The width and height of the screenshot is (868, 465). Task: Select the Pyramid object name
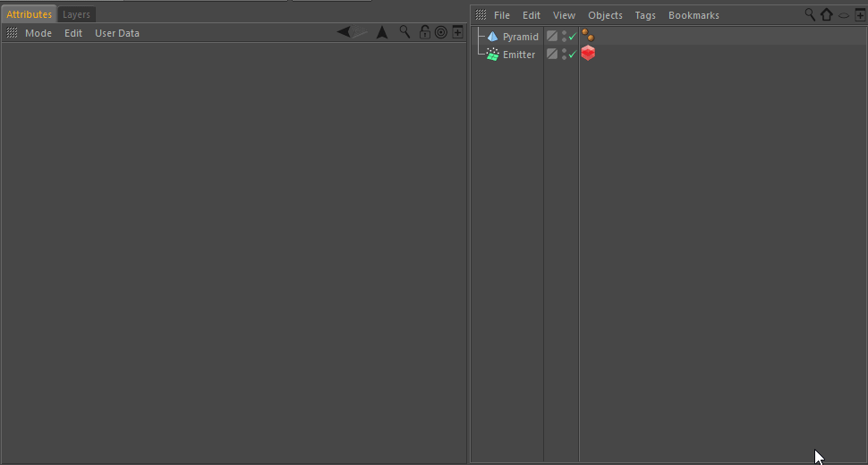point(521,37)
